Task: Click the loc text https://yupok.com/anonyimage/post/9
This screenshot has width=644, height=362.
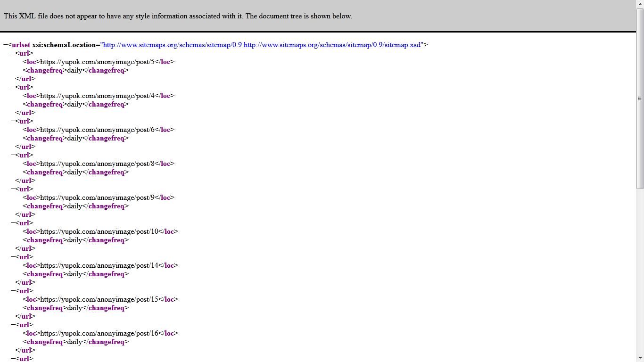Action: (98, 197)
